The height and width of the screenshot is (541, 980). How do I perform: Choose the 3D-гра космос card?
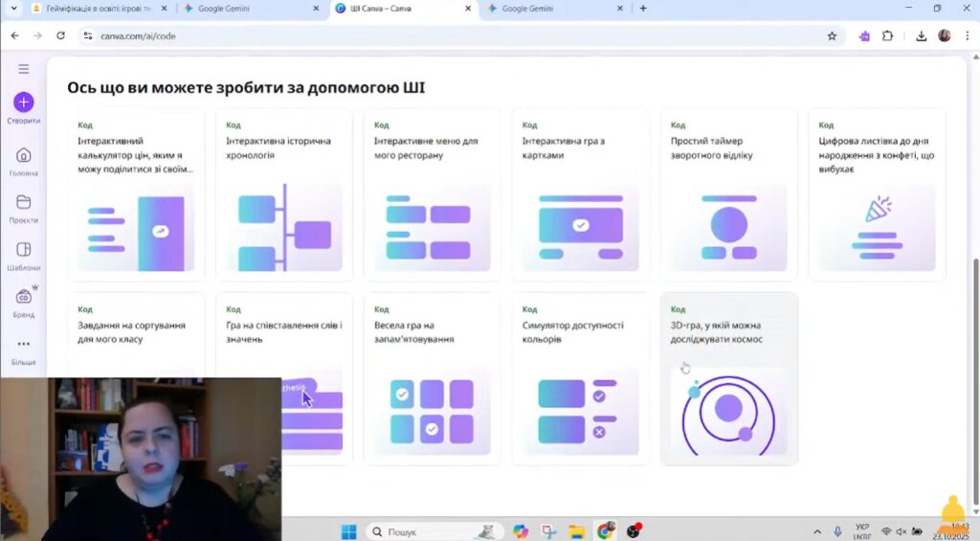pos(728,379)
